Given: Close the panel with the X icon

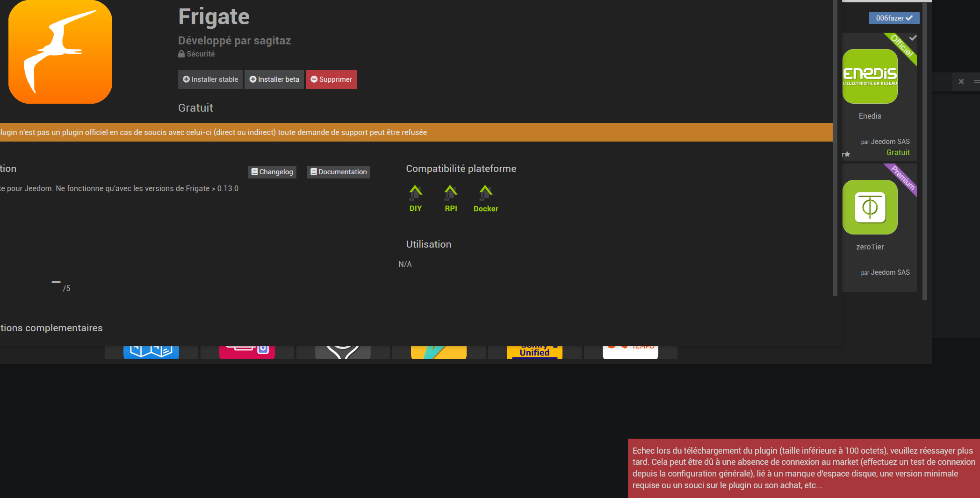Looking at the screenshot, I should pos(961,81).
